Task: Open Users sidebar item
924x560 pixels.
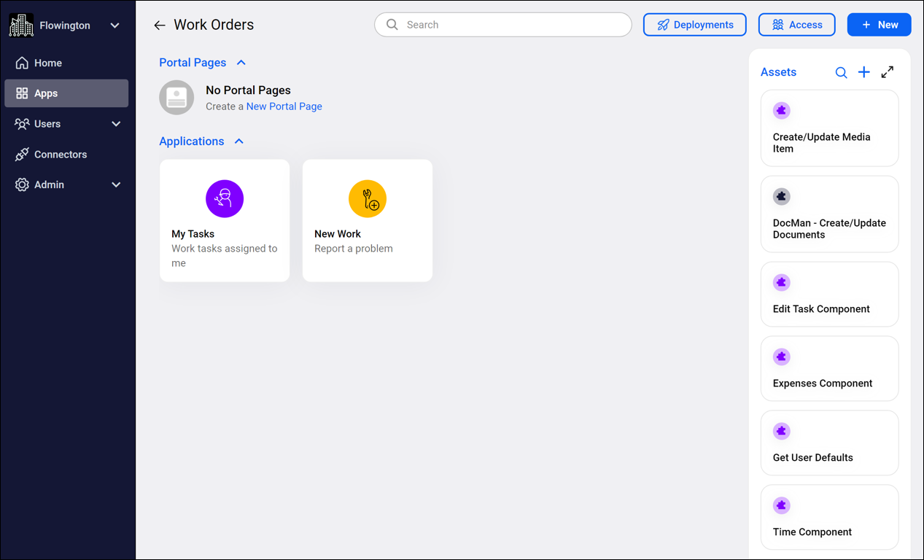Action: point(66,124)
